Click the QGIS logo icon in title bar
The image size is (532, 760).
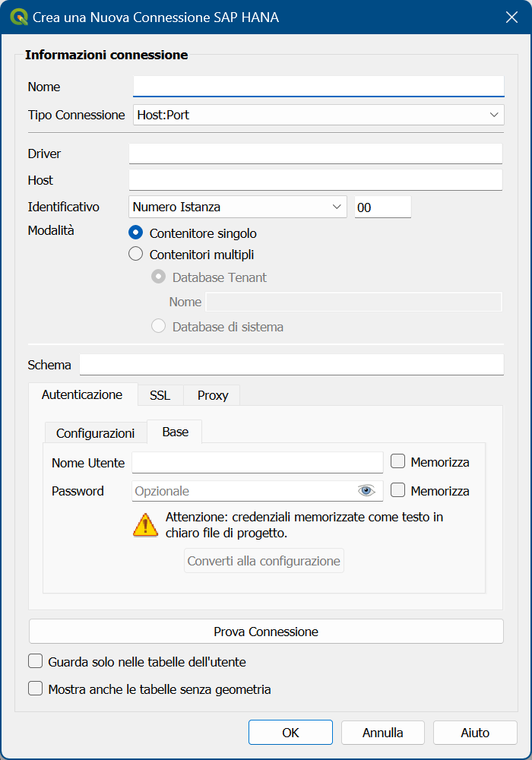(19, 17)
